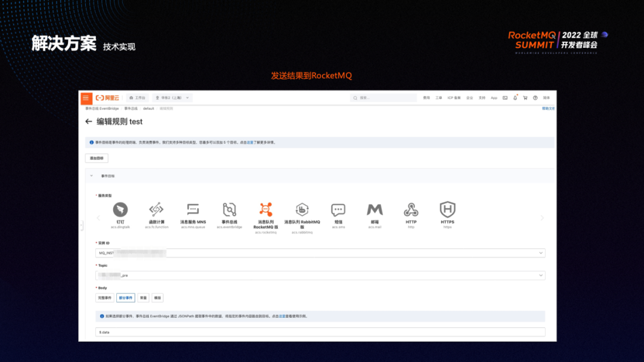Click the 阿里云 Alibaba Cloud logo

(x=107, y=98)
